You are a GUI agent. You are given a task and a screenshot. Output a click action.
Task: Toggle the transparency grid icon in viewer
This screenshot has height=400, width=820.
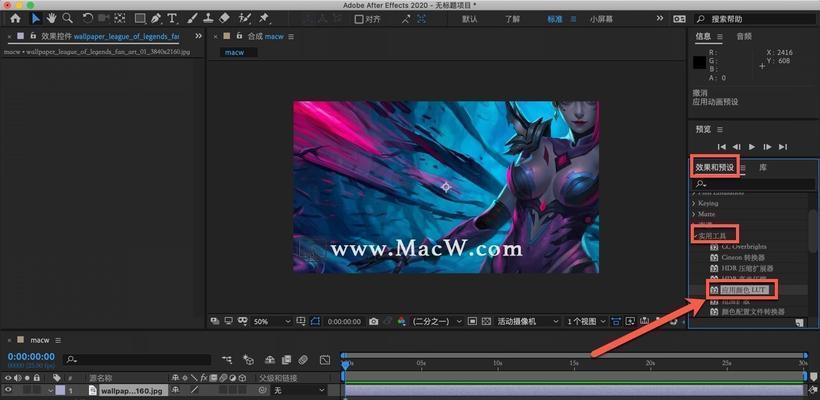point(486,322)
